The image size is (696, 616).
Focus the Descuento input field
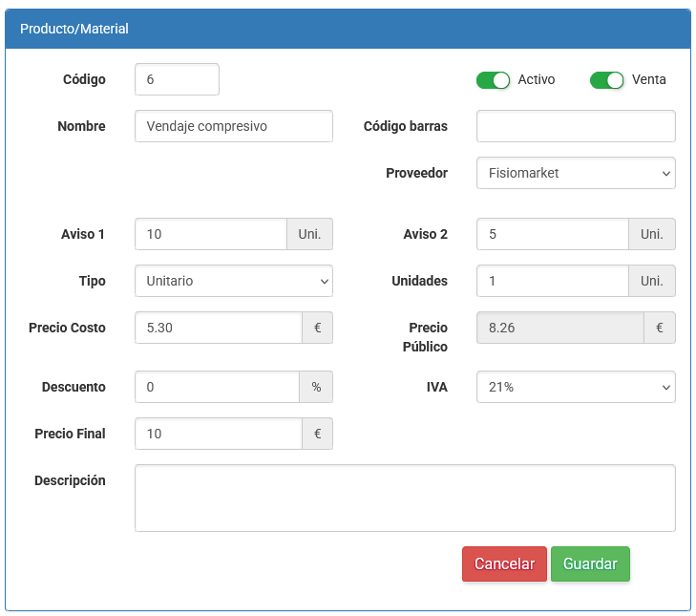pos(217,387)
